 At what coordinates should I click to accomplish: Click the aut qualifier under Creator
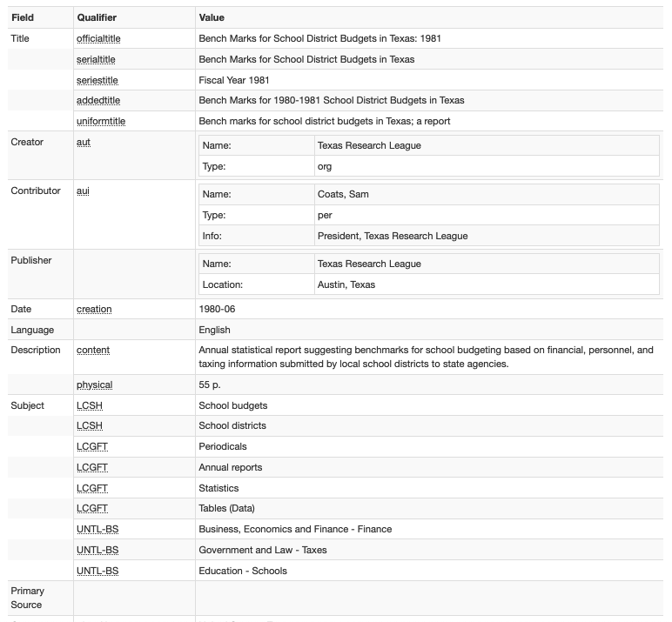click(x=84, y=142)
